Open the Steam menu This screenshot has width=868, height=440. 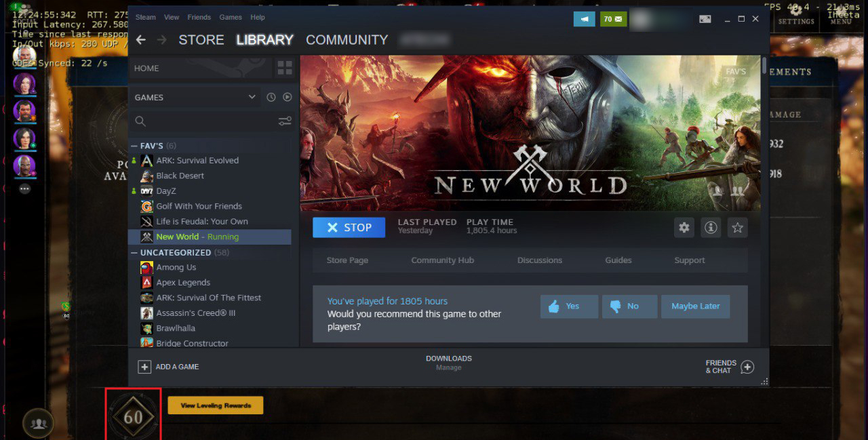click(145, 17)
